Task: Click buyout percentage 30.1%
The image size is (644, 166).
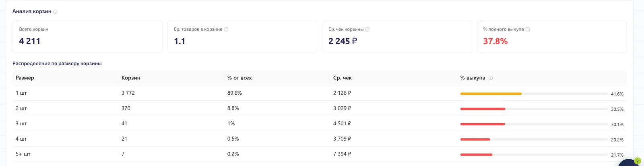Action: [x=617, y=125]
